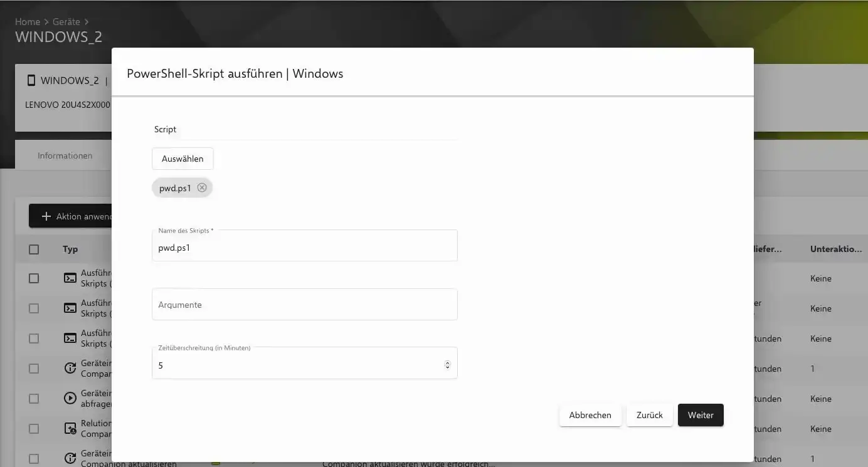
Task: Toggle the select-all checkbox in table header
Action: 34,249
